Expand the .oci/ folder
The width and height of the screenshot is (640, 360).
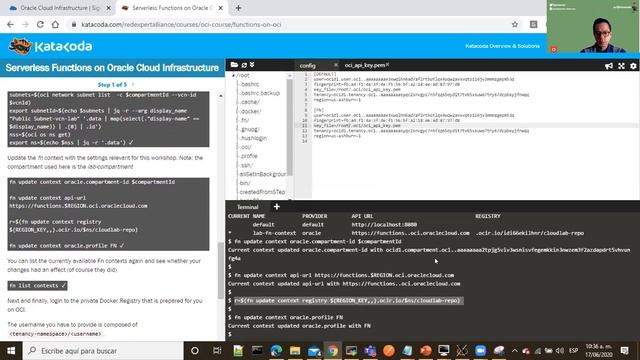click(246, 147)
